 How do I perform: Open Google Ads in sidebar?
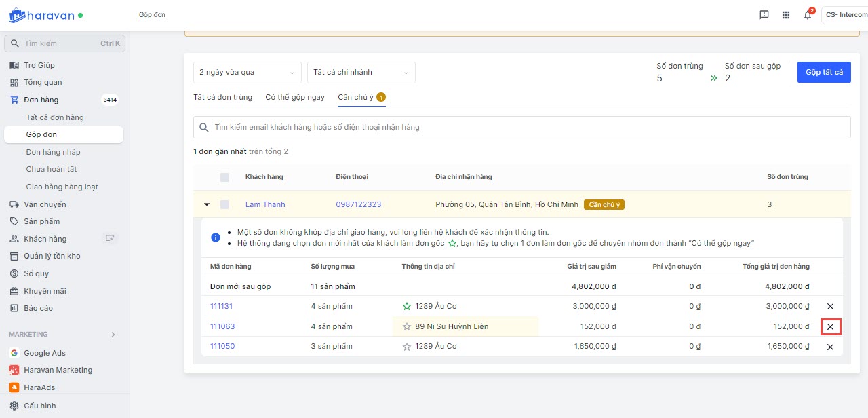[x=45, y=353]
